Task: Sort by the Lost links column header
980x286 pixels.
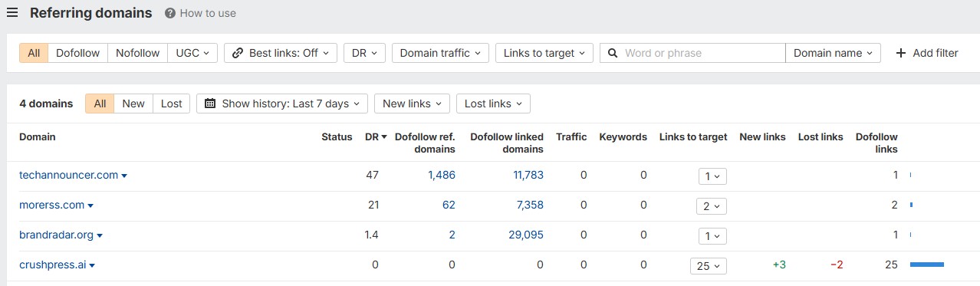Action: (821, 136)
